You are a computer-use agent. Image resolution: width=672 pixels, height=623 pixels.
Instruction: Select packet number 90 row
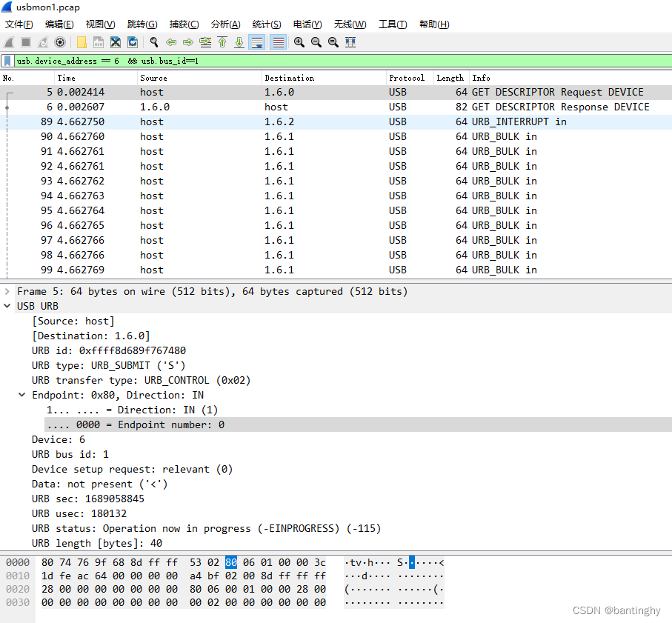pos(336,137)
